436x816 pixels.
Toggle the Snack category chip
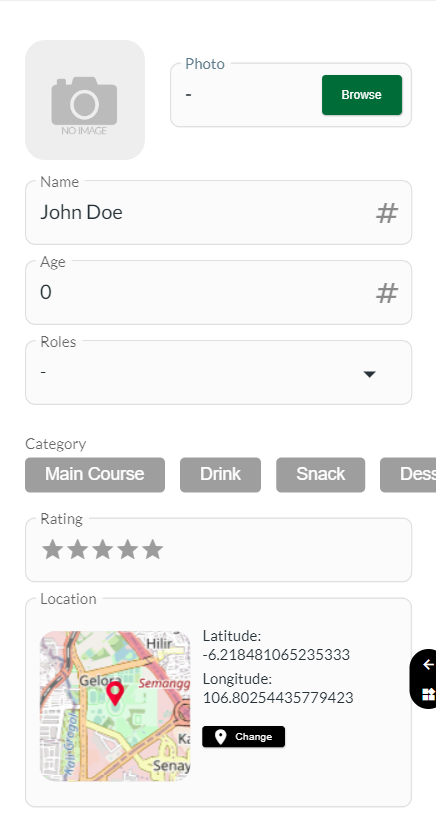click(x=320, y=475)
